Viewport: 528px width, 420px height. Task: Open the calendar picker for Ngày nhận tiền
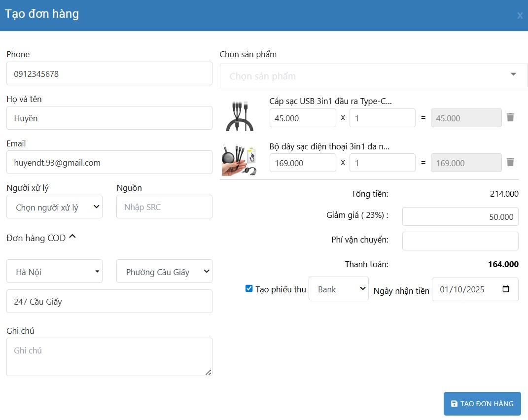coord(505,289)
